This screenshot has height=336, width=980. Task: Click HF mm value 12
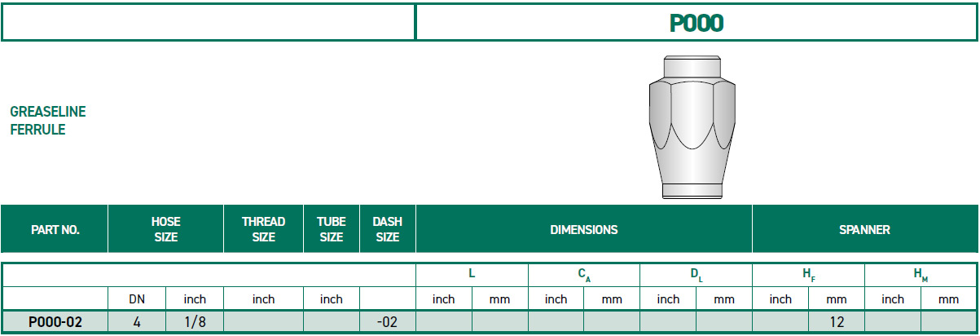837,322
